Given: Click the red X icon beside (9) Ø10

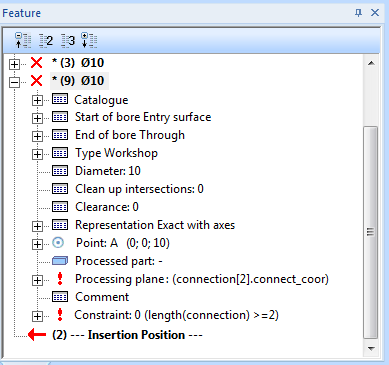Looking at the screenshot, I should tap(37, 81).
